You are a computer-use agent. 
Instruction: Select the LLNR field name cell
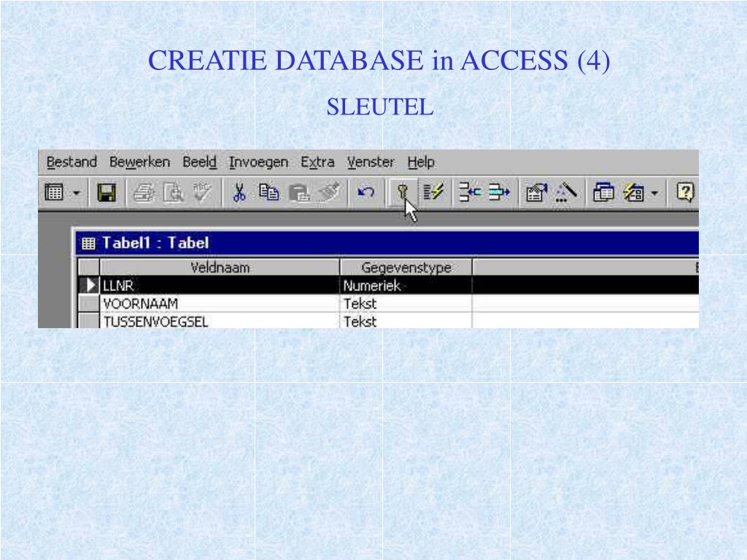(220, 285)
